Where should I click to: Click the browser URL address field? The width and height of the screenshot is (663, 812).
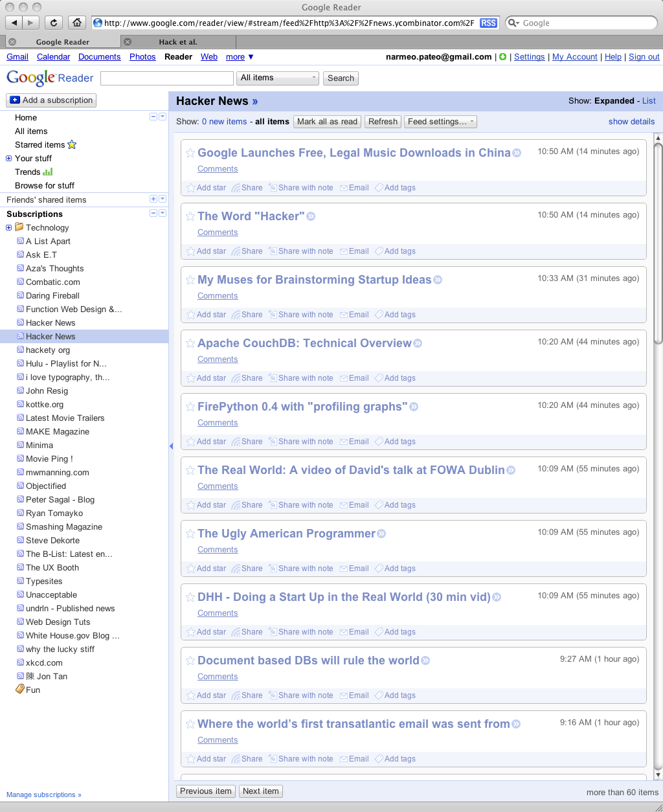(288, 23)
